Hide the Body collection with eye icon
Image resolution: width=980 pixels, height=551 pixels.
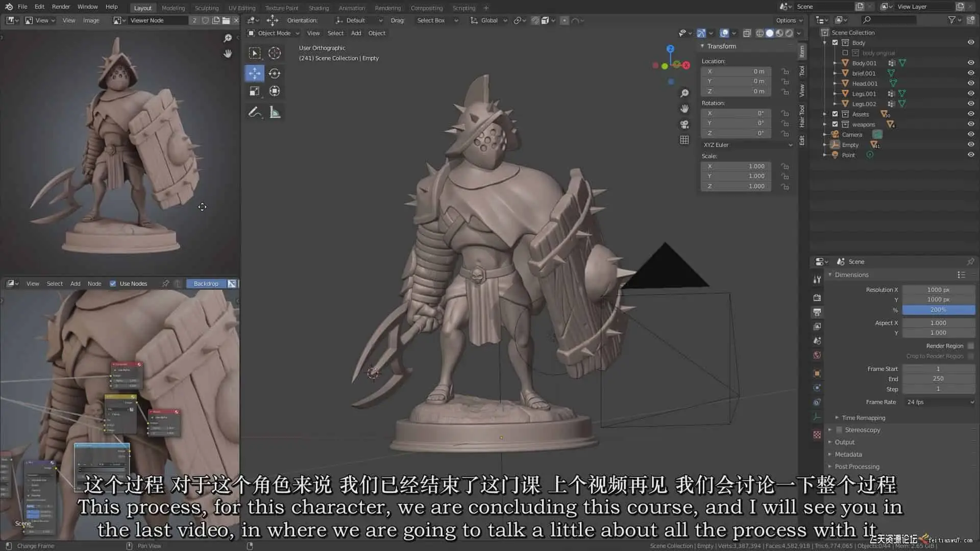tap(971, 42)
